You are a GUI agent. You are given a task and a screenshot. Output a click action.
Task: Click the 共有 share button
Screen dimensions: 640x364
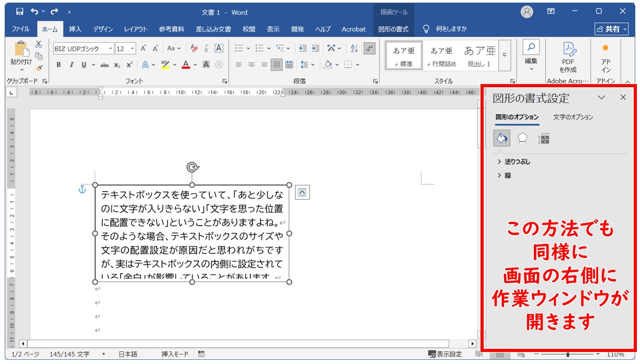pyautogui.click(x=611, y=29)
